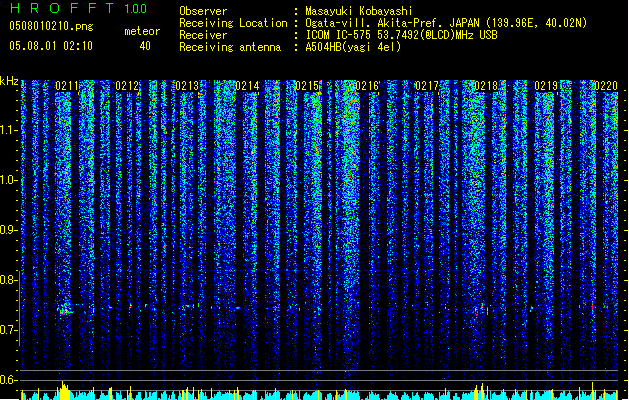Click the 0.6 kHz axis label
Screen dimensions: 629x400
pos(9,380)
